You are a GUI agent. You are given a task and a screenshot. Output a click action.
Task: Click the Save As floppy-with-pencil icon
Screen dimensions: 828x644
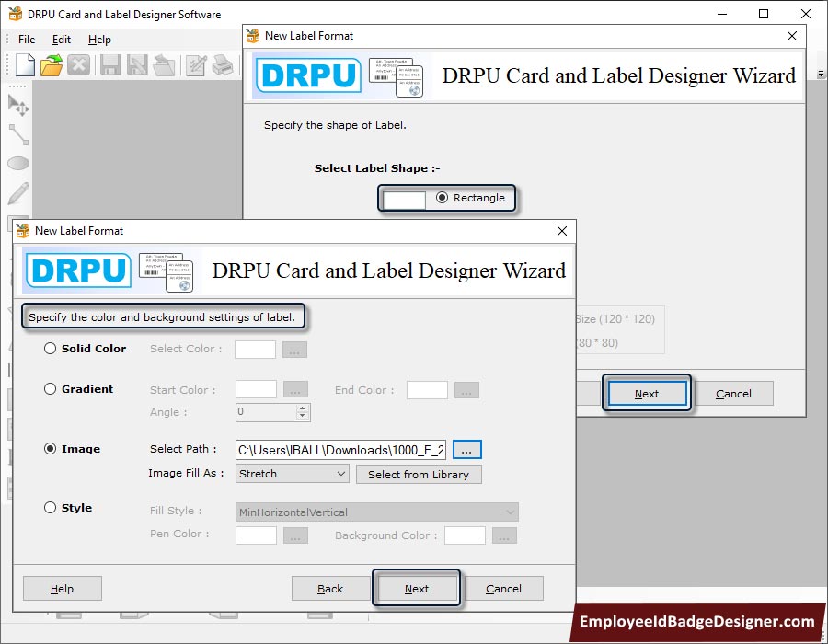pos(137,65)
